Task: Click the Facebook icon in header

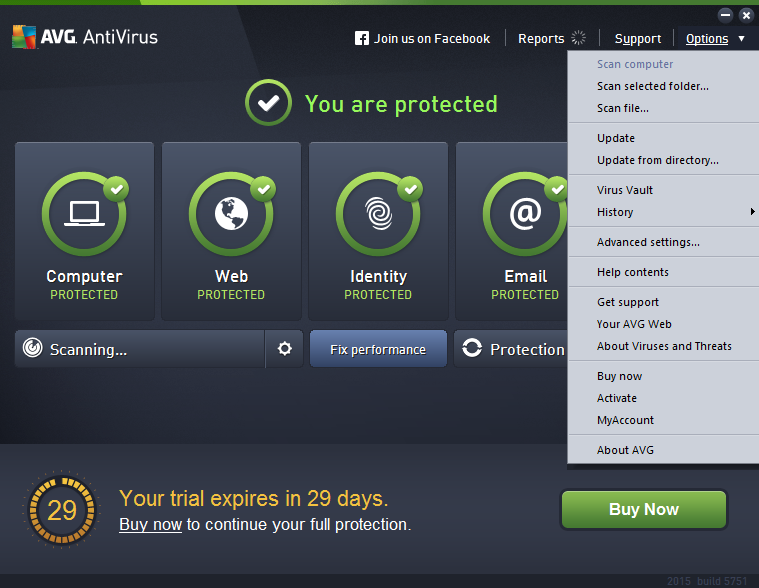Action: click(362, 38)
